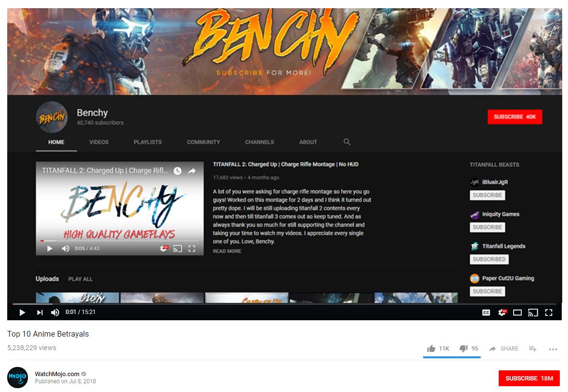Open the Benchy Community tab
568x392 pixels.
pos(203,142)
